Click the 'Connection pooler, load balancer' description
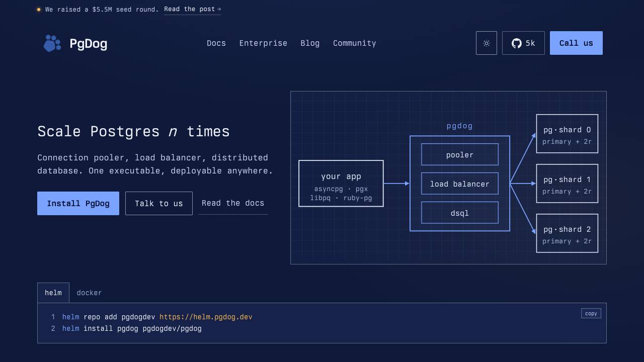 pos(155,164)
